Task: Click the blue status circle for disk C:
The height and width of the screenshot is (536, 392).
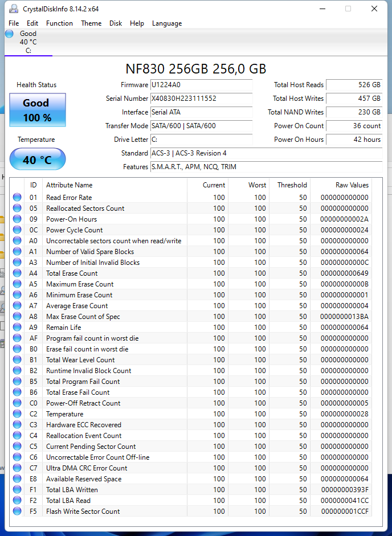Action: coord(9,34)
